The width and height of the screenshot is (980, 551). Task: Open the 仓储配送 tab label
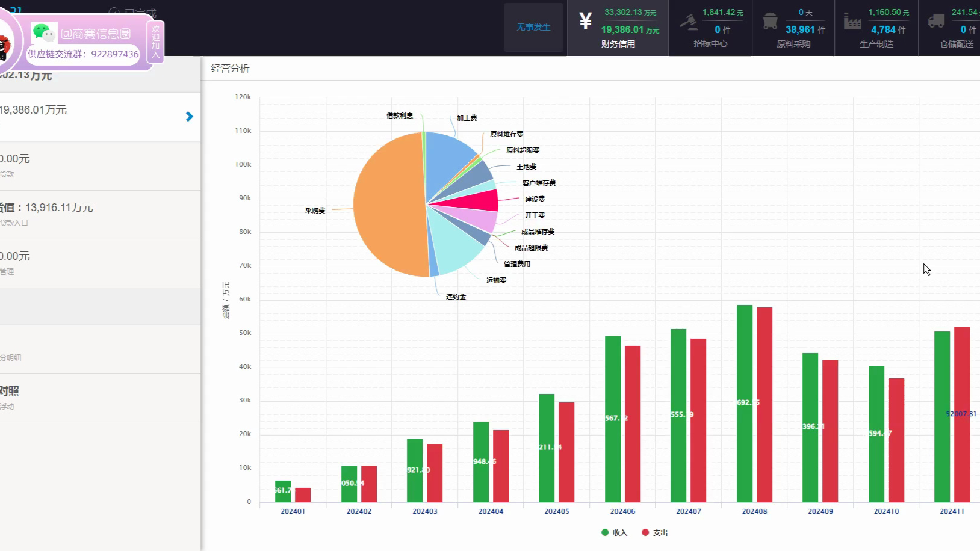957,44
